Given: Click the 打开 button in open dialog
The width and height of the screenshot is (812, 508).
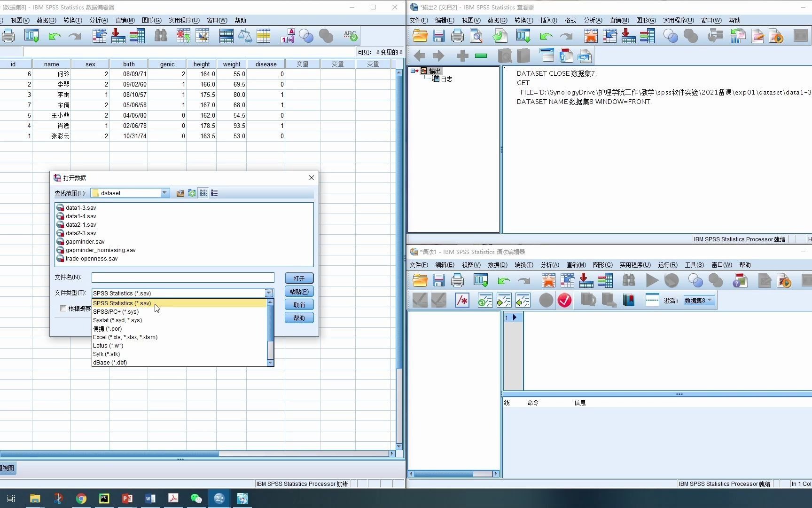Looking at the screenshot, I should tap(299, 278).
